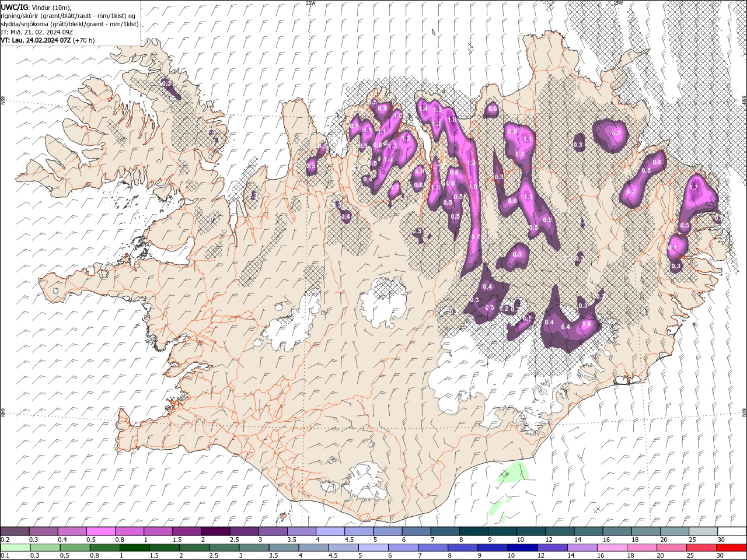Click the 3.5 swatch in lower legend row
Screen dimensions: 747x560
pos(284,548)
